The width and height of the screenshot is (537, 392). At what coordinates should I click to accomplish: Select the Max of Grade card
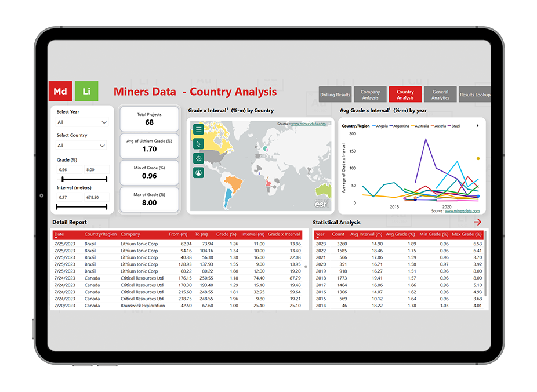point(149,199)
